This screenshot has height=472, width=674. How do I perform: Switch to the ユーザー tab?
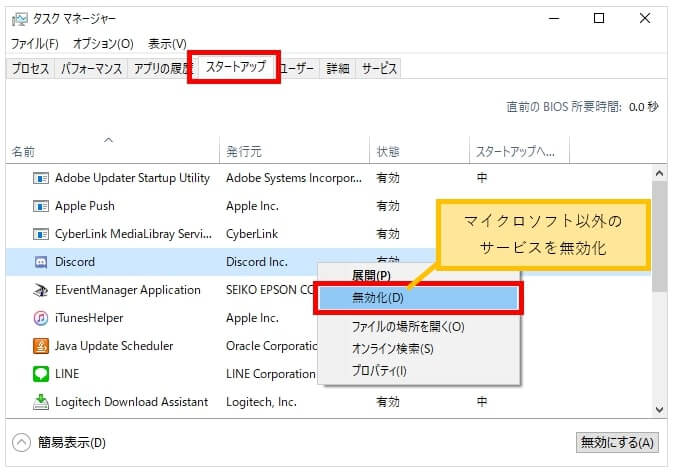297,68
